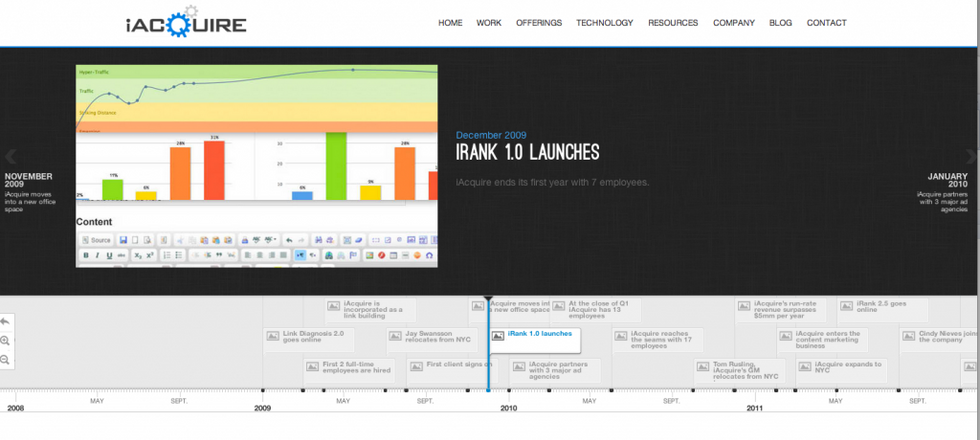Select TECHNOLOGY in the navigation bar
The width and height of the screenshot is (980, 440).
pyautogui.click(x=604, y=22)
